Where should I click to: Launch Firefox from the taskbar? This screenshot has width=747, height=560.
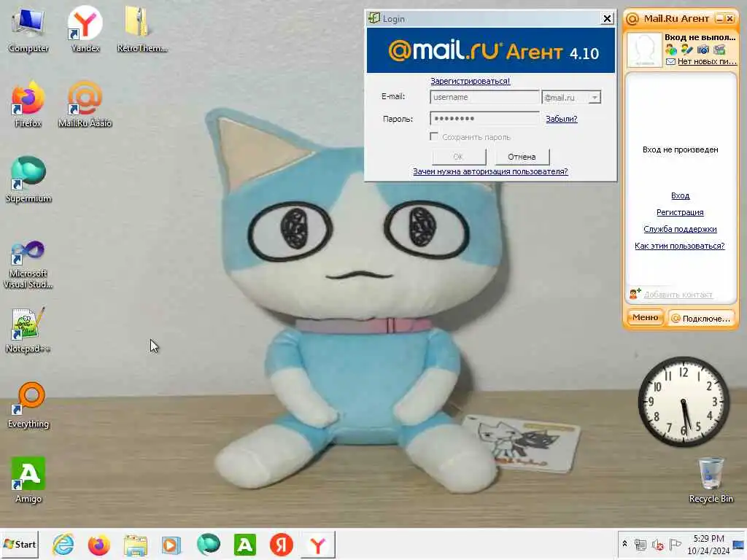coord(99,545)
